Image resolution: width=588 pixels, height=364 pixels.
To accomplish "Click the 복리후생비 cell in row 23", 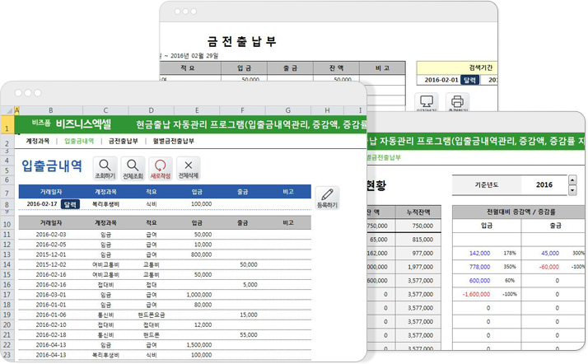I will tap(105, 355).
